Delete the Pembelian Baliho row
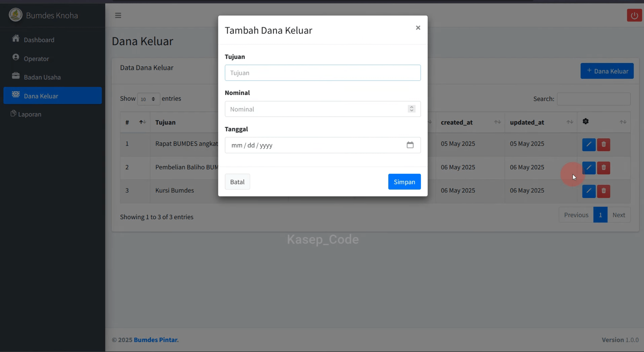Viewport: 644px width, 352px height. [x=603, y=168]
